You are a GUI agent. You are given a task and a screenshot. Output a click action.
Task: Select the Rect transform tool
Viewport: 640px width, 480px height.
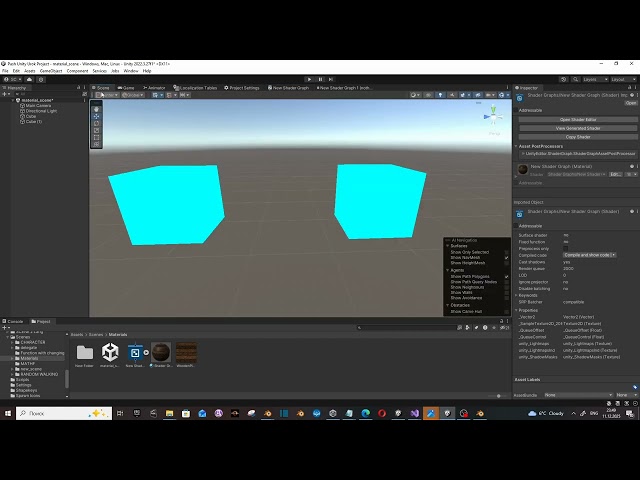[96, 137]
